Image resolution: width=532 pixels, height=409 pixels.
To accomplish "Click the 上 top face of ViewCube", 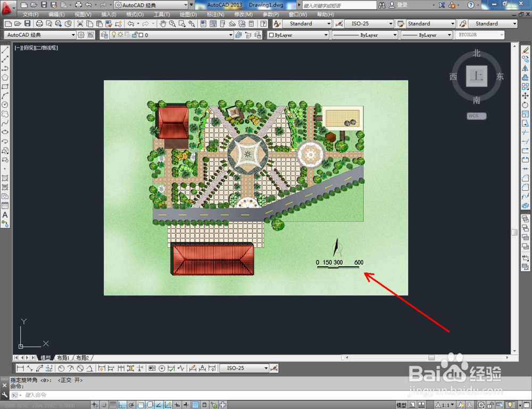I will 477,76.
